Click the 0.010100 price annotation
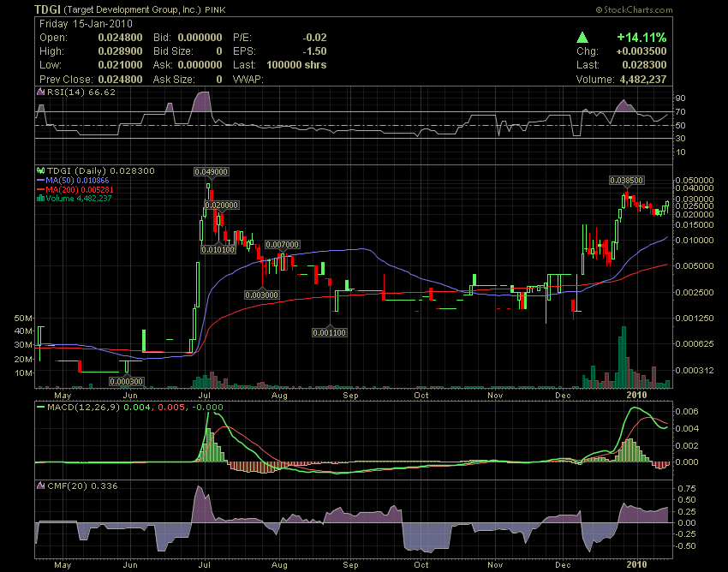Screen dimensions: 728x572 pyautogui.click(x=218, y=250)
